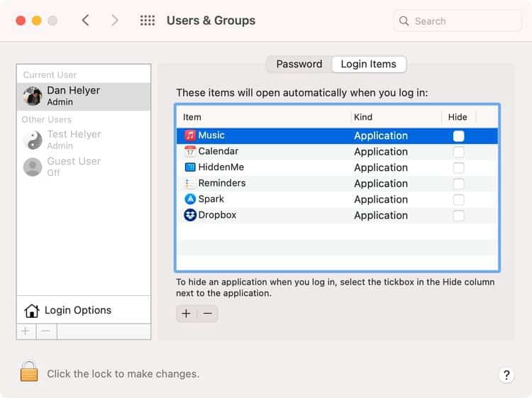The width and height of the screenshot is (532, 398).
Task: Open the show-all grid icon in toolbar
Action: (148, 21)
